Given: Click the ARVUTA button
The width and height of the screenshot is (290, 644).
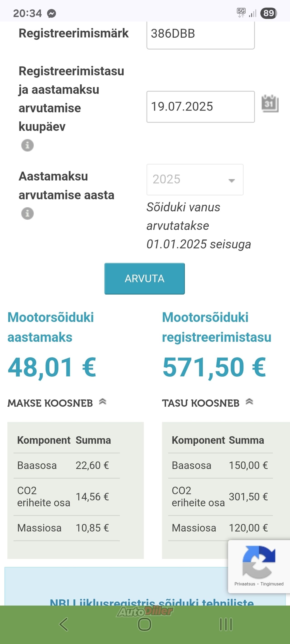Looking at the screenshot, I should 145,279.
